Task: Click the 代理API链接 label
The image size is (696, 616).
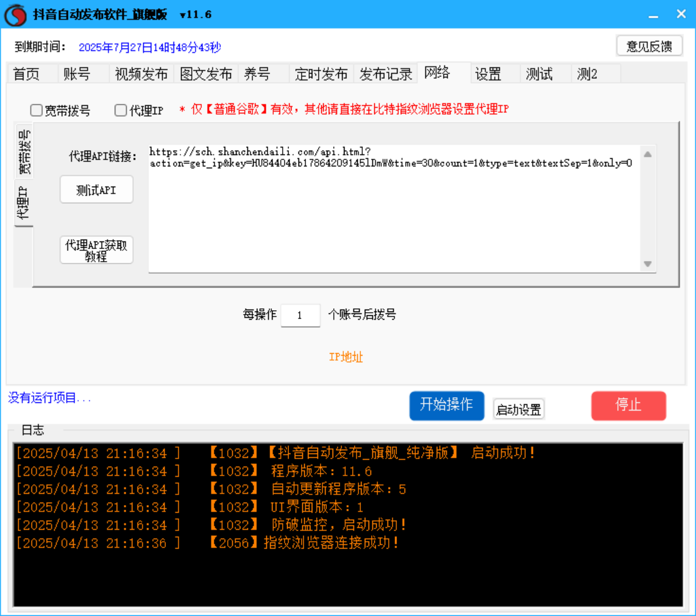Action: coord(102,156)
